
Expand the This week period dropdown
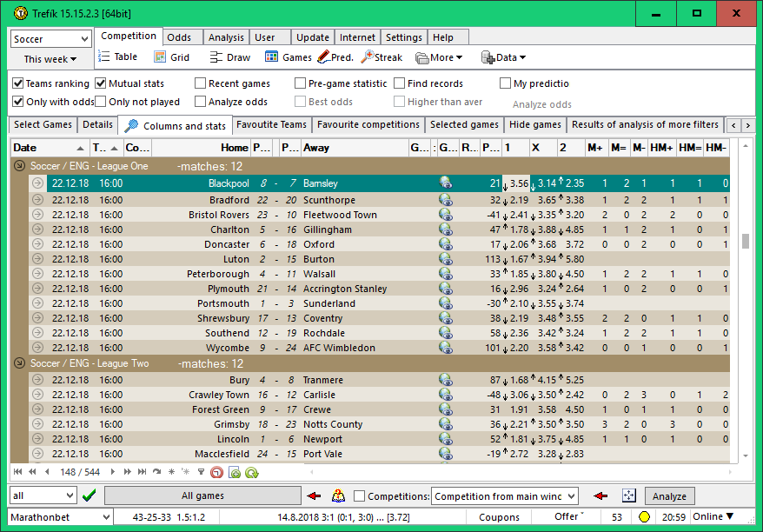point(50,59)
